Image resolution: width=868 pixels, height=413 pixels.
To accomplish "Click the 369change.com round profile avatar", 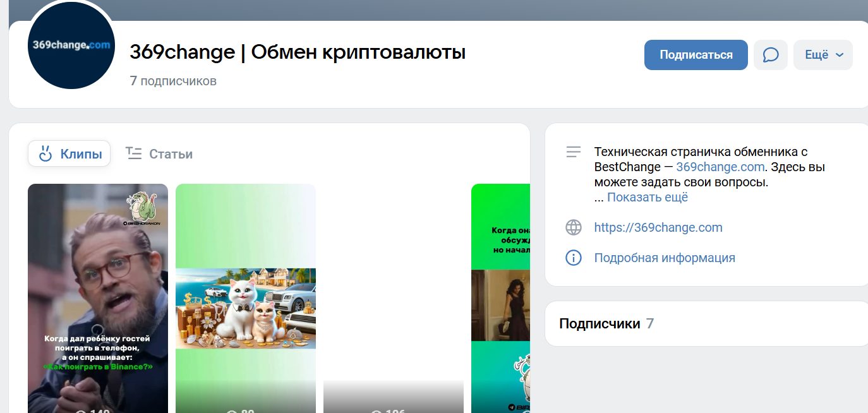I will (x=71, y=46).
